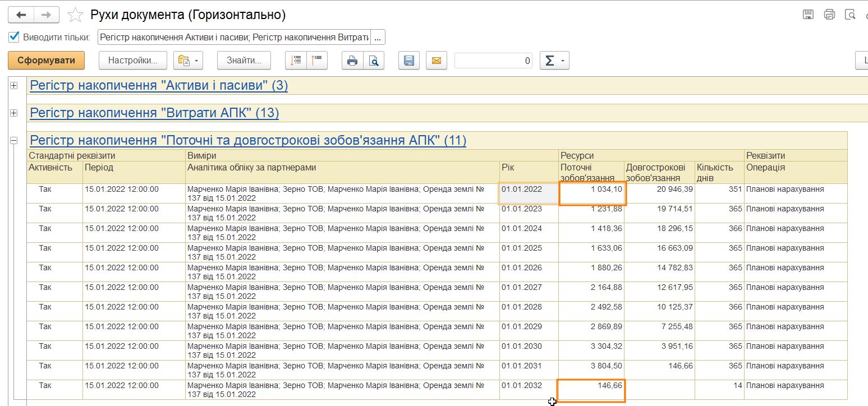Toggle the 'Виводити тільки' checkbox

coord(14,38)
